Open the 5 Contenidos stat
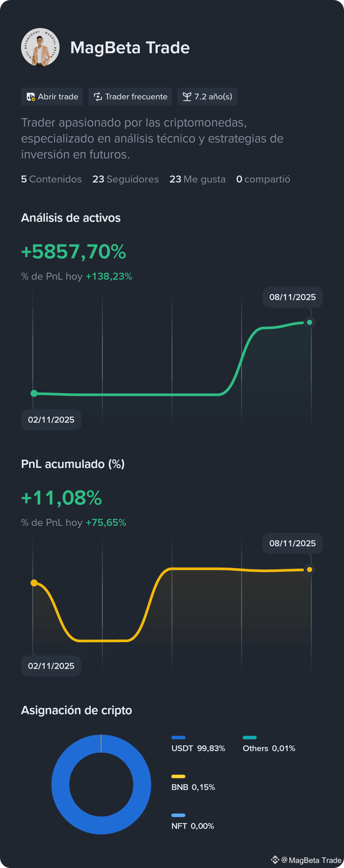Viewport: 344px width, 868px height. pyautogui.click(x=51, y=179)
